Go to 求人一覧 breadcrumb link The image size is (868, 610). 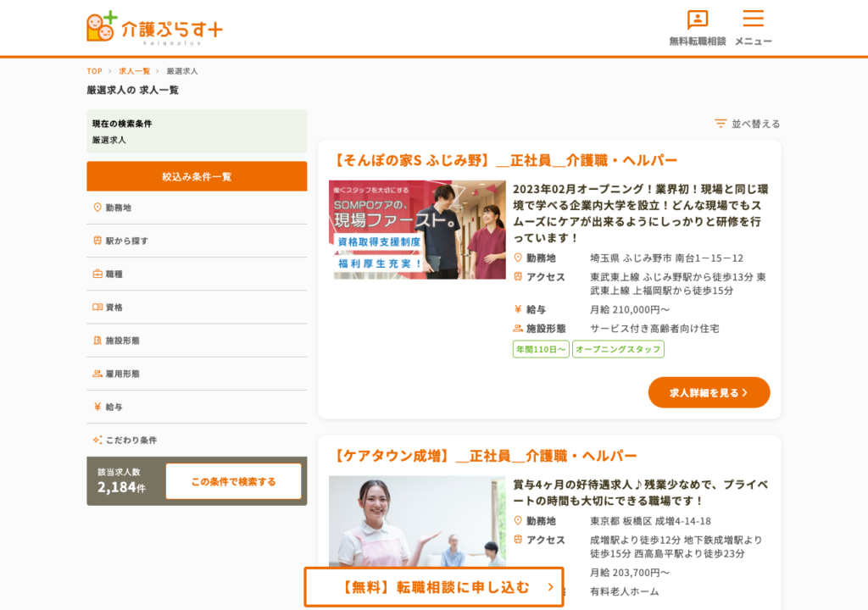click(x=134, y=71)
